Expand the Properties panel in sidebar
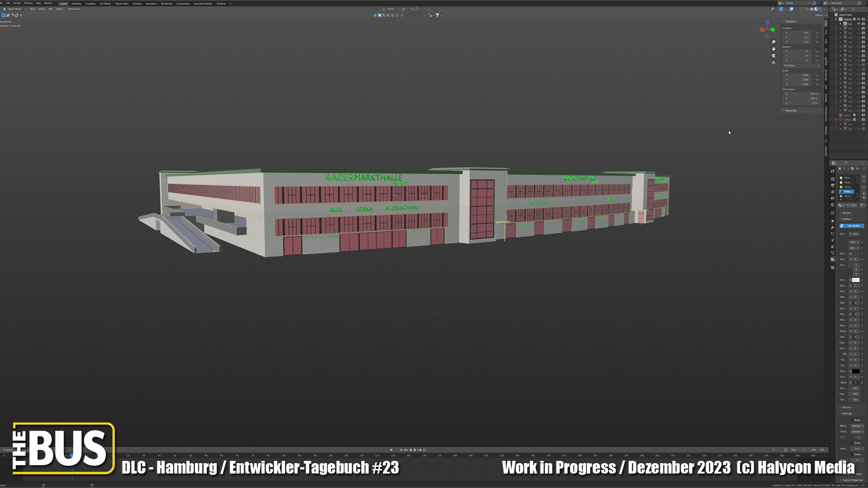This screenshot has width=868, height=488. pos(791,111)
